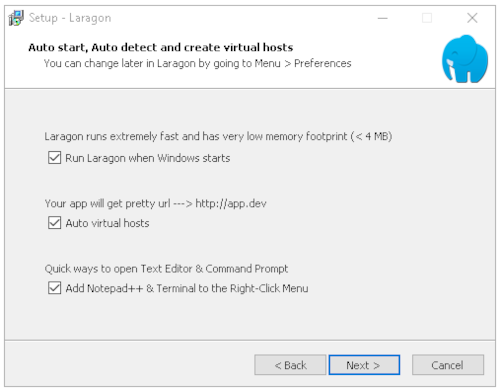The height and width of the screenshot is (392, 500).
Task: Click the Setup installer icon in title bar
Action: point(16,18)
